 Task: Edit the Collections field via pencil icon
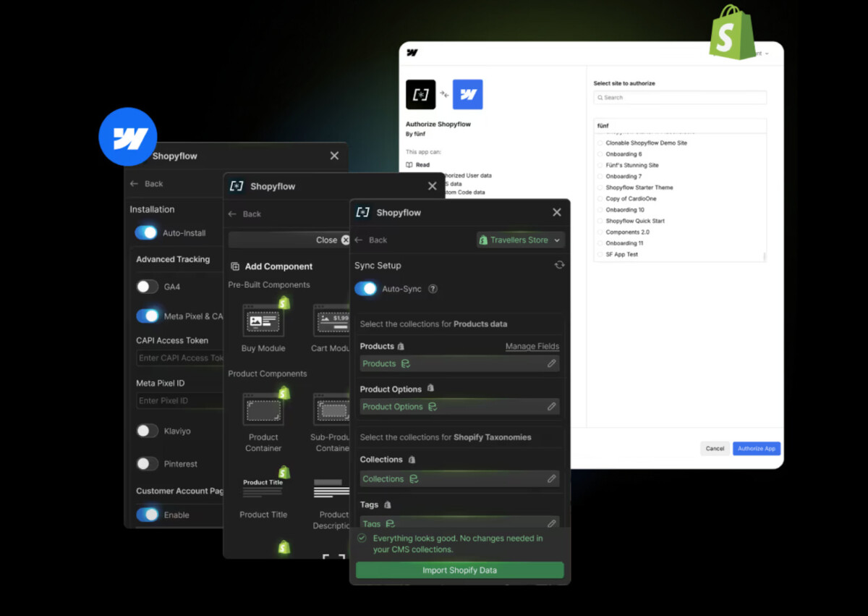551,479
